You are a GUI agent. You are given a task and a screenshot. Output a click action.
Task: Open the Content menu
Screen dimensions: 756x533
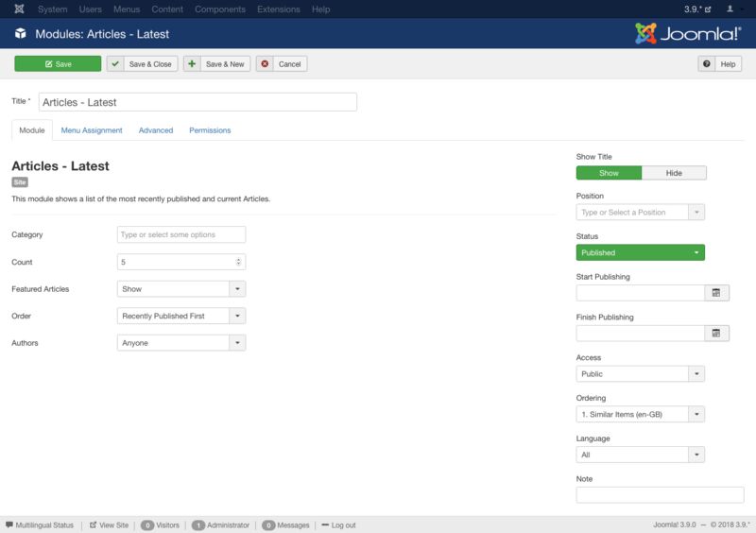(167, 9)
